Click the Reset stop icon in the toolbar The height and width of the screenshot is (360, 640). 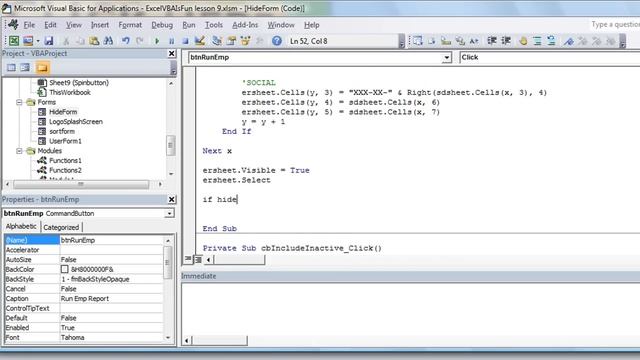coord(185,41)
